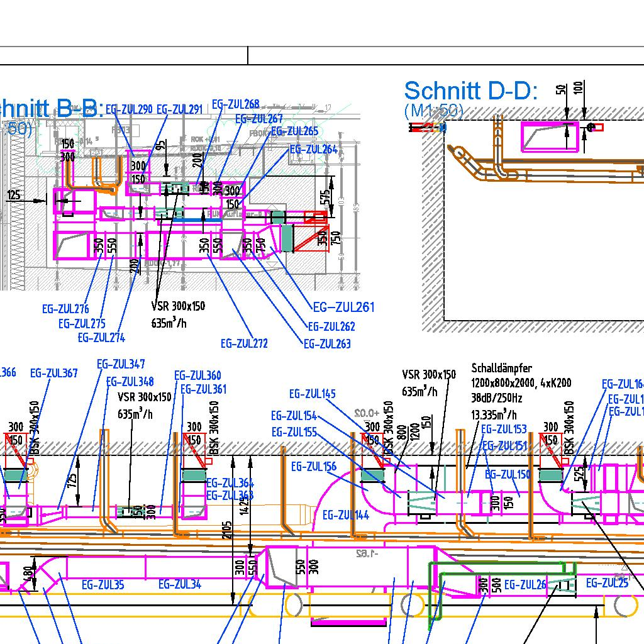The image size is (644, 644).
Task: Select the EG-ZUL367 label
Action: [54, 373]
